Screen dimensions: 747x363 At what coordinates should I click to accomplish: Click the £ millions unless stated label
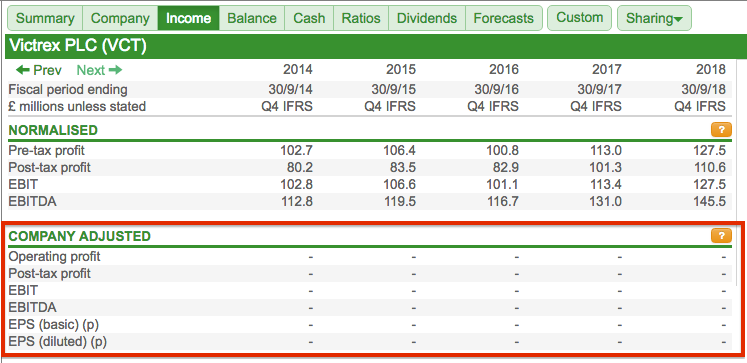point(77,106)
